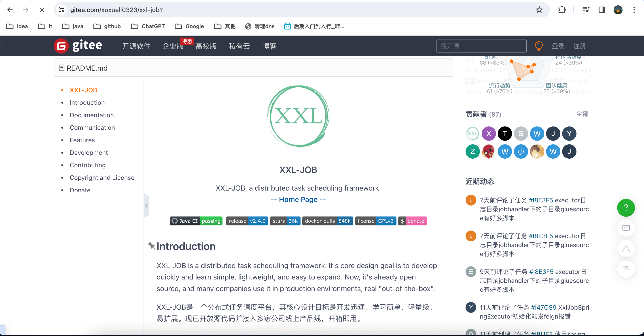
Task: Click the pink donate badge
Action: click(x=412, y=221)
